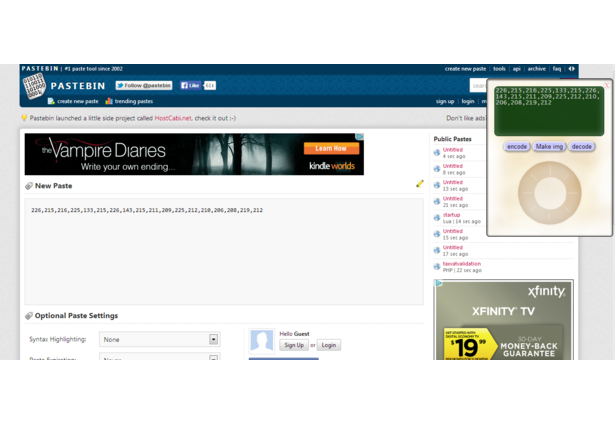Open the Untitled paste from 8 sec ago

[x=453, y=166]
